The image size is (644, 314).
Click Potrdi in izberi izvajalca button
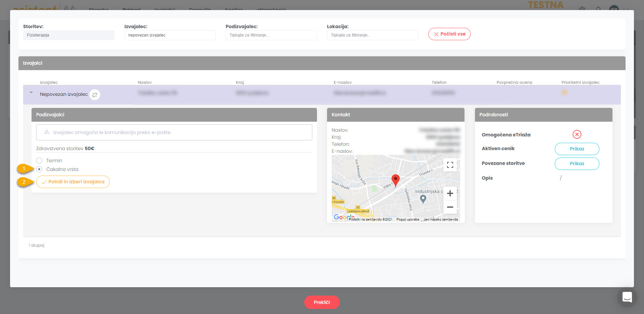point(73,182)
